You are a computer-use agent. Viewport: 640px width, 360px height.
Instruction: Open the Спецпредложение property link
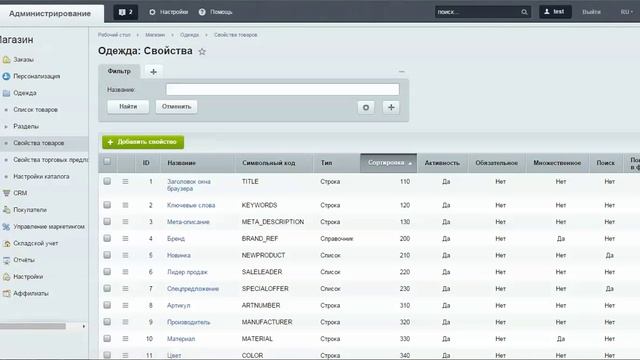click(x=193, y=289)
